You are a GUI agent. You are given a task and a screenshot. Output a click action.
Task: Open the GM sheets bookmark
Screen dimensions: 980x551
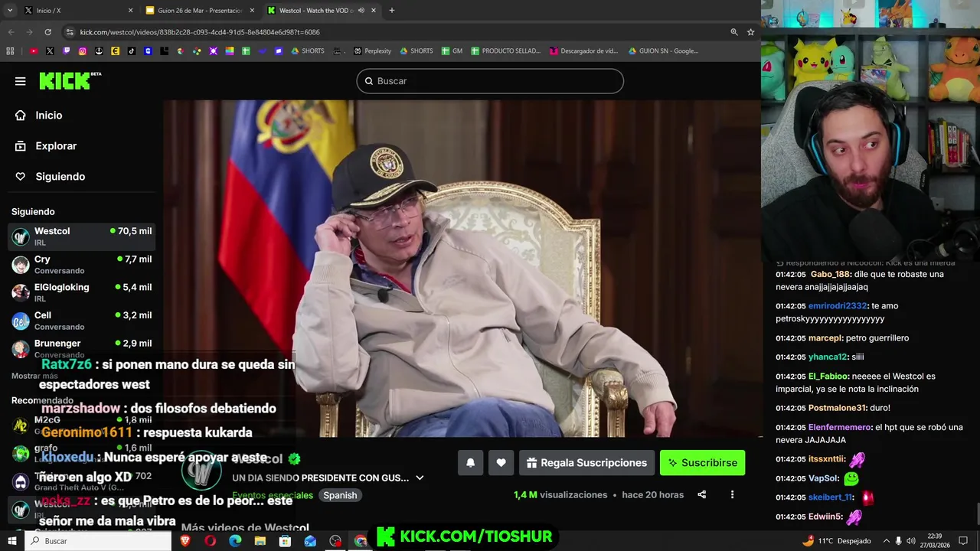pos(451,51)
